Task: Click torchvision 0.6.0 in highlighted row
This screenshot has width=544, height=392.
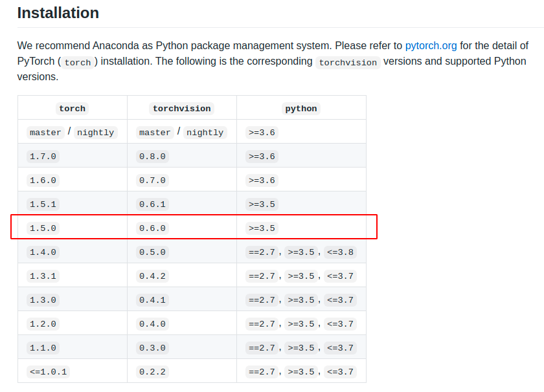Action: (x=152, y=228)
